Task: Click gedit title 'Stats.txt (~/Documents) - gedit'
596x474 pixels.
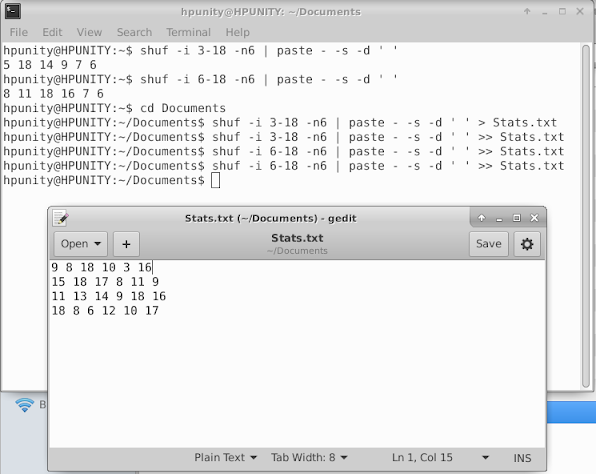Action: [x=271, y=218]
